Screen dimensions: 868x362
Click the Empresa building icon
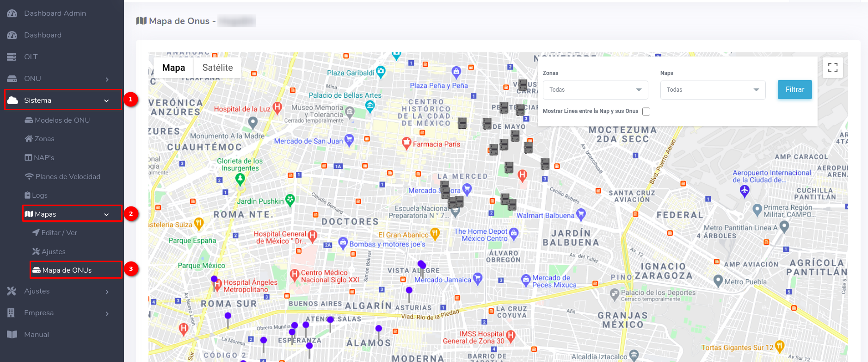[x=12, y=313]
